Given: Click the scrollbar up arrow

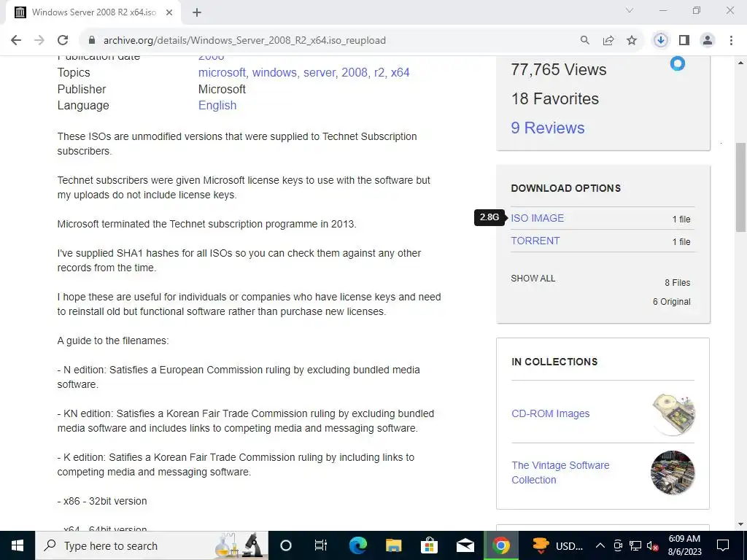Looking at the screenshot, I should [741, 63].
